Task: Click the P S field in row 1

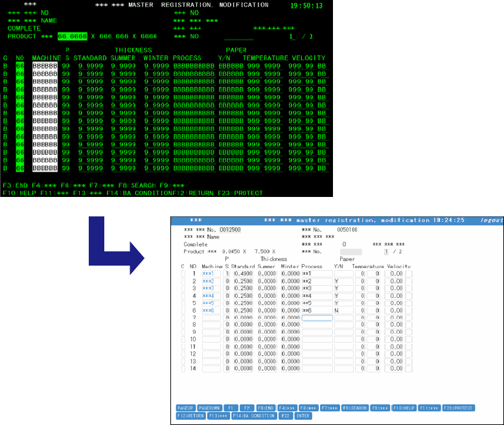Action: pos(226,273)
